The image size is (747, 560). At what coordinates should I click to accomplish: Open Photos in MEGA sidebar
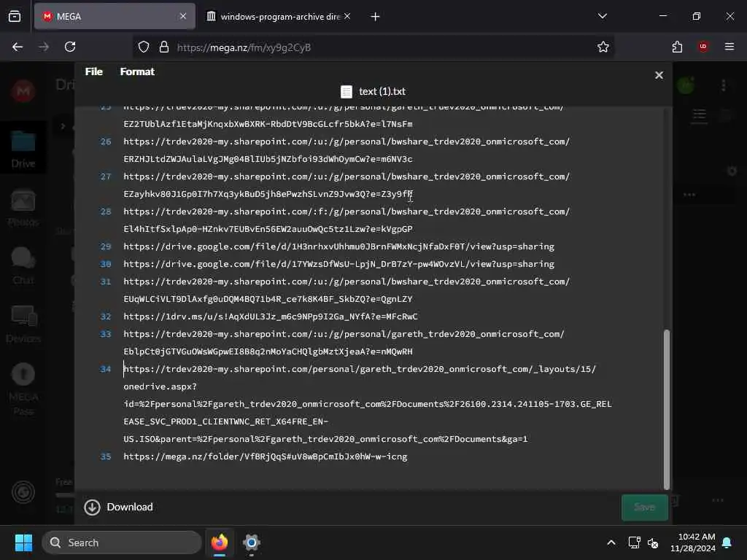point(23,208)
